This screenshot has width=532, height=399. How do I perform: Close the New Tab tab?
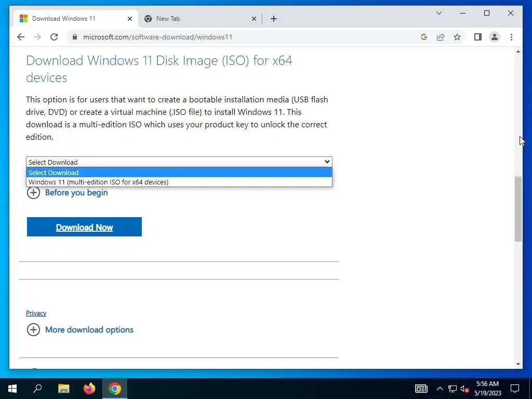254,19
